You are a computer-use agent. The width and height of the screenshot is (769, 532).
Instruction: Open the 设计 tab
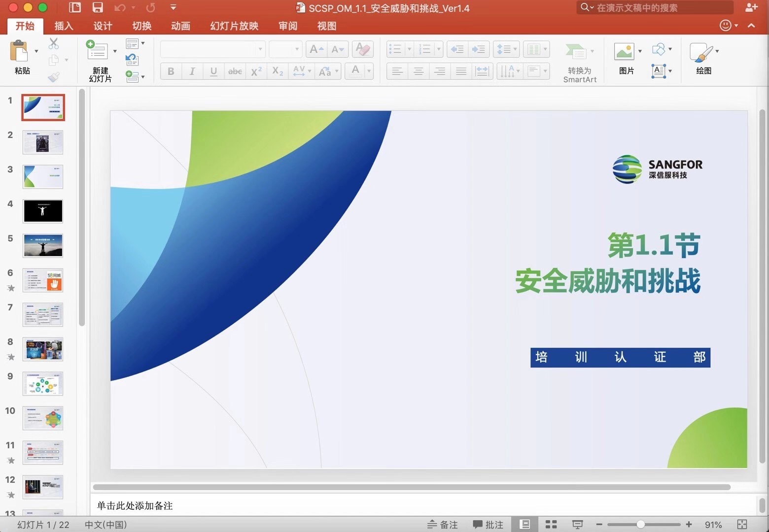(103, 26)
